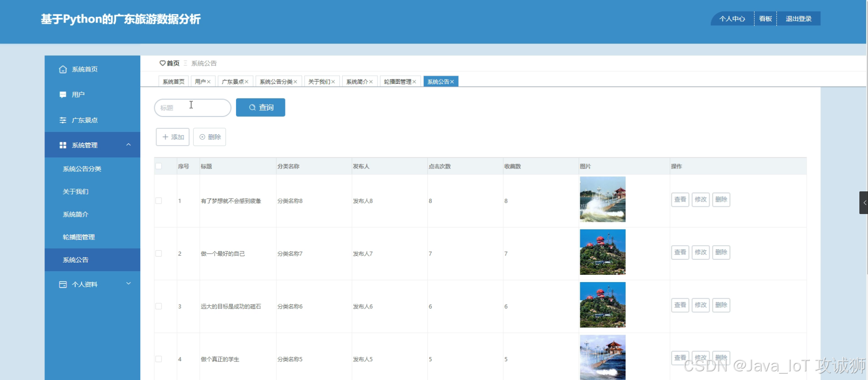Click the 广东景点 item in left sidebar
The image size is (868, 380).
pyautogui.click(x=93, y=120)
